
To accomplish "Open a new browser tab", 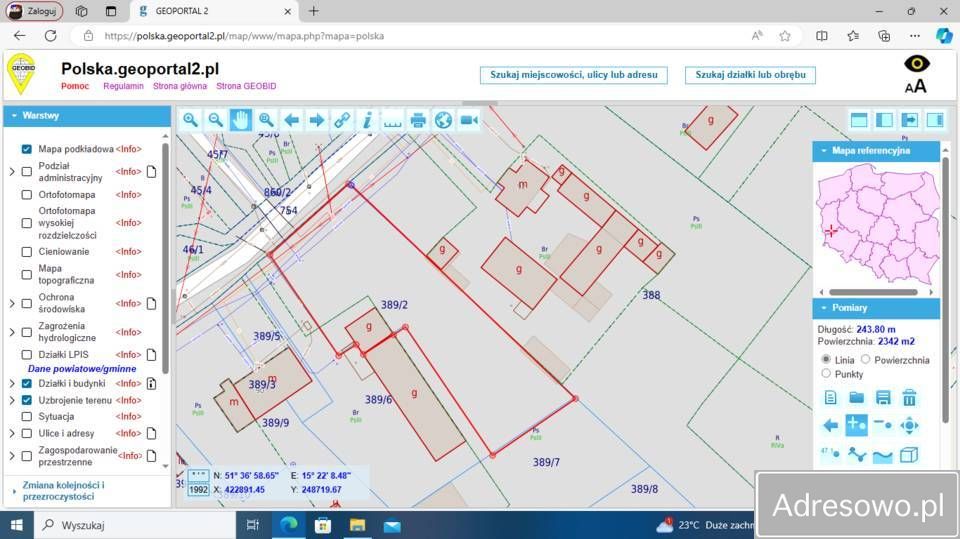I will click(x=313, y=11).
